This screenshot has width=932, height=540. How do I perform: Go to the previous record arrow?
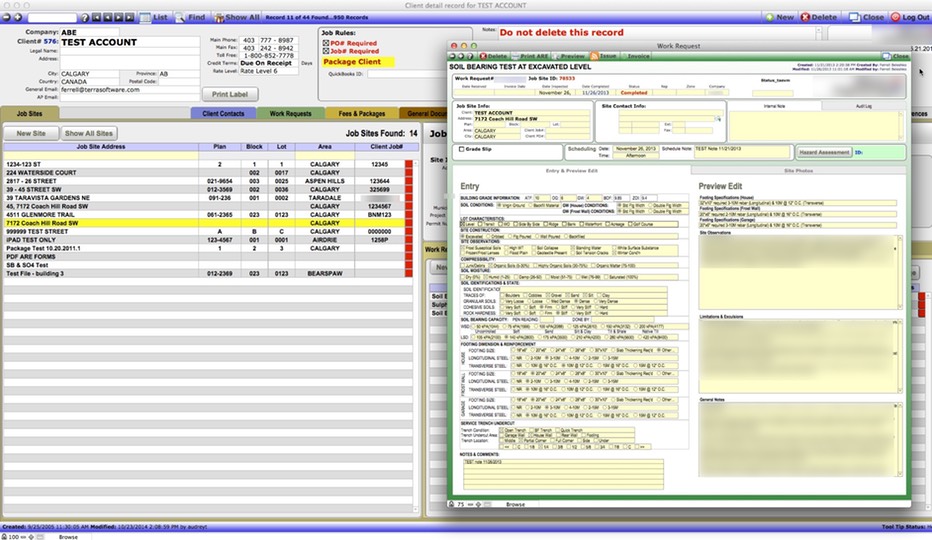(108, 17)
